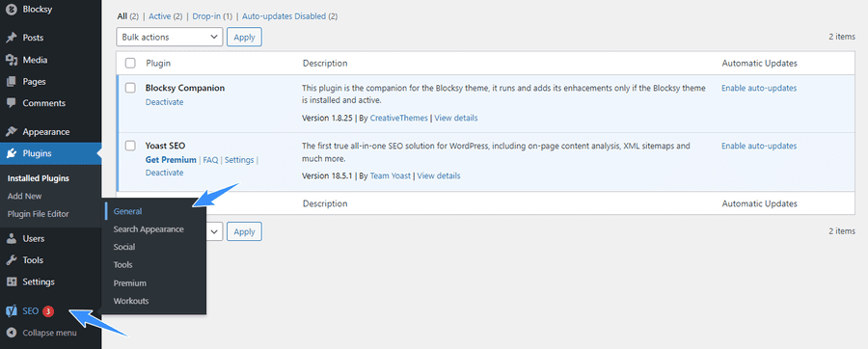Click the Plugin column header at top

pyautogui.click(x=158, y=63)
